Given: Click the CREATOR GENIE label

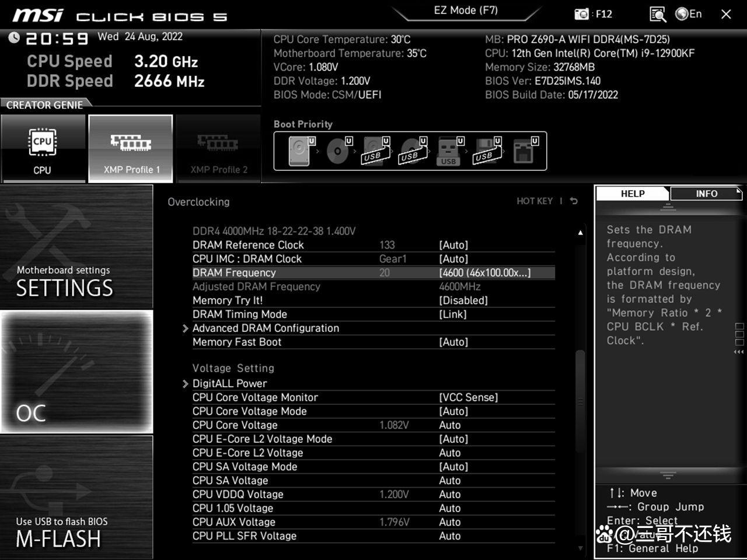Looking at the screenshot, I should coord(44,105).
